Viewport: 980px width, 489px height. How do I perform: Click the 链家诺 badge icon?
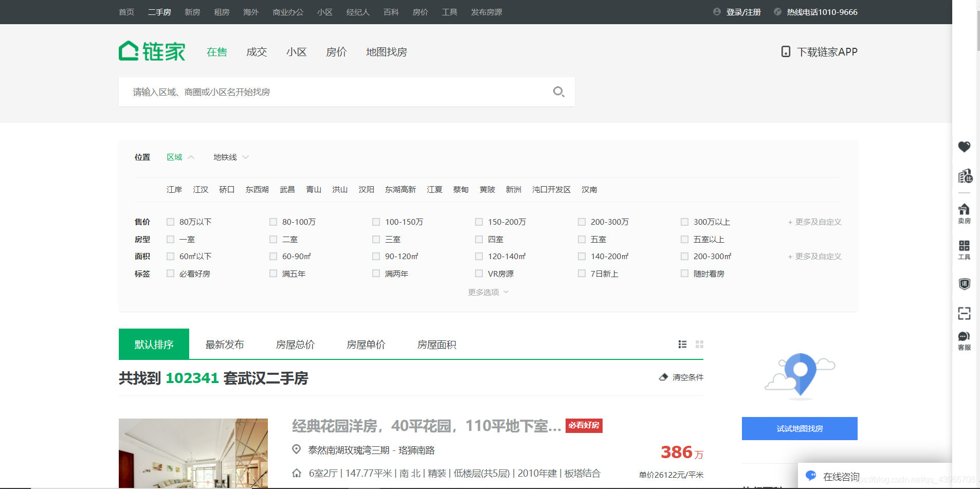[x=965, y=283]
